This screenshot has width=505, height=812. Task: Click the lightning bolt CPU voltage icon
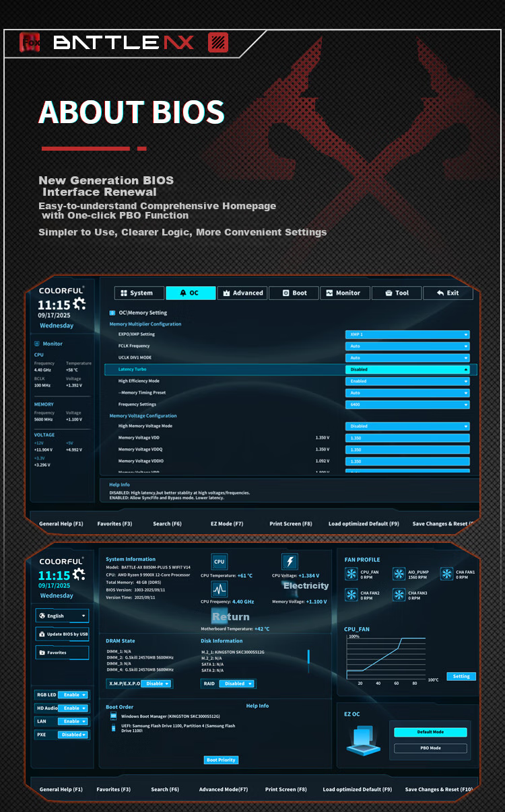pyautogui.click(x=290, y=562)
